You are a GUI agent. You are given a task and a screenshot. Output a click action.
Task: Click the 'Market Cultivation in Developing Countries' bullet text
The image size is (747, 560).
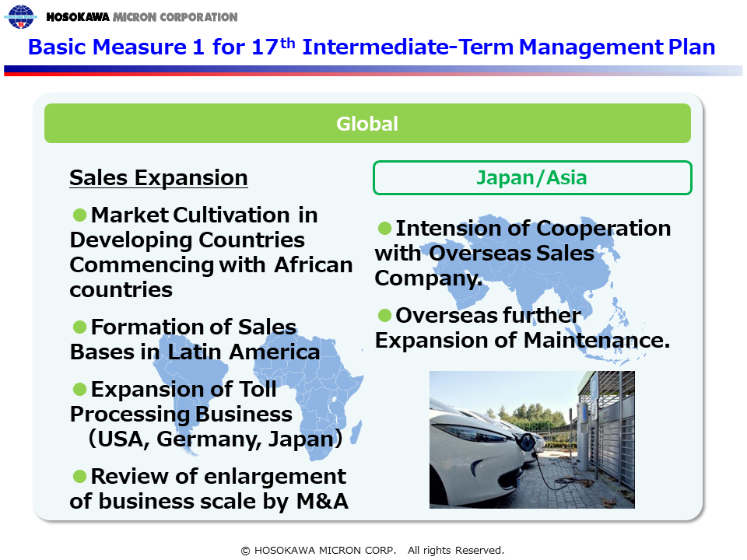tap(211, 252)
